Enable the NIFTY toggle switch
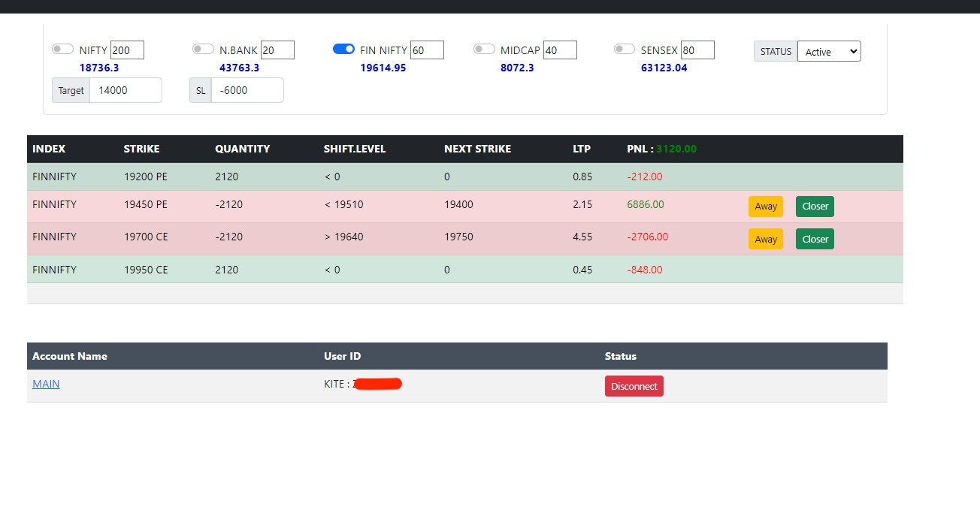Viewport: 980px width, 516px height. coord(62,50)
